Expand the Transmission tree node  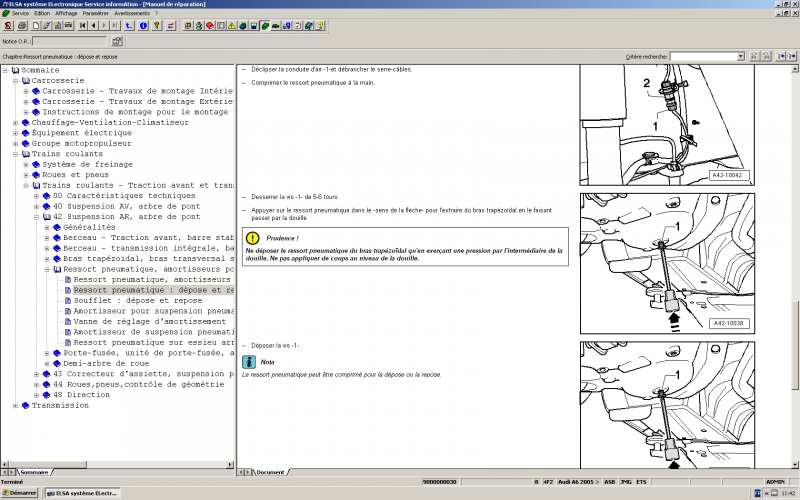16,405
